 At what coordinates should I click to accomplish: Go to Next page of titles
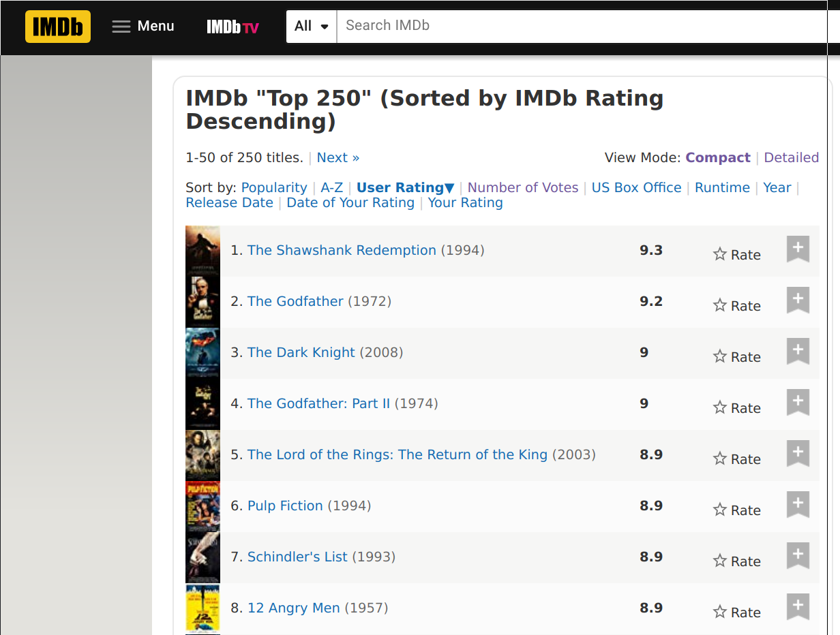click(337, 157)
